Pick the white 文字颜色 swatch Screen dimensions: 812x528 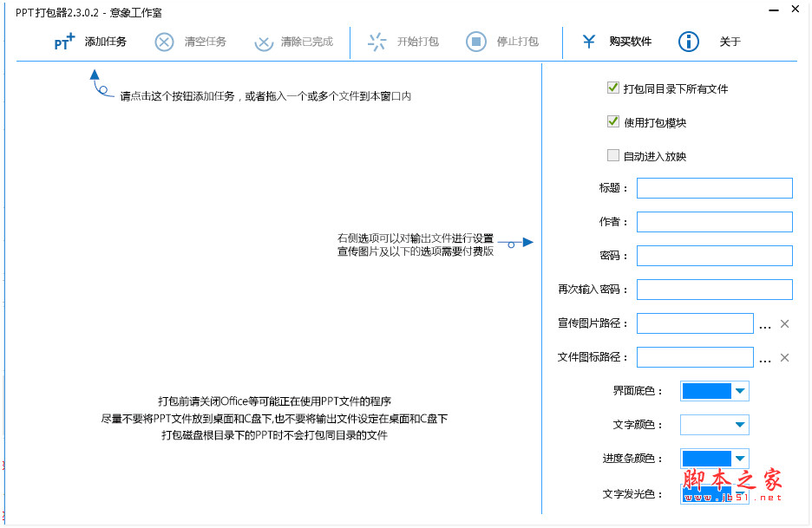point(707,425)
